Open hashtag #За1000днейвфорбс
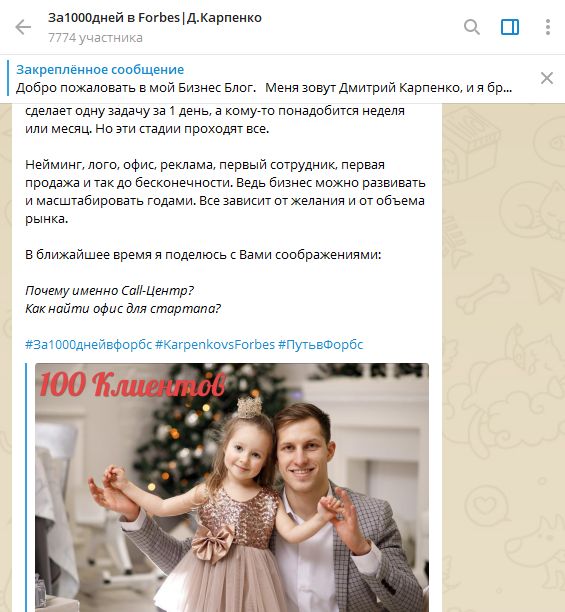 tap(88, 345)
